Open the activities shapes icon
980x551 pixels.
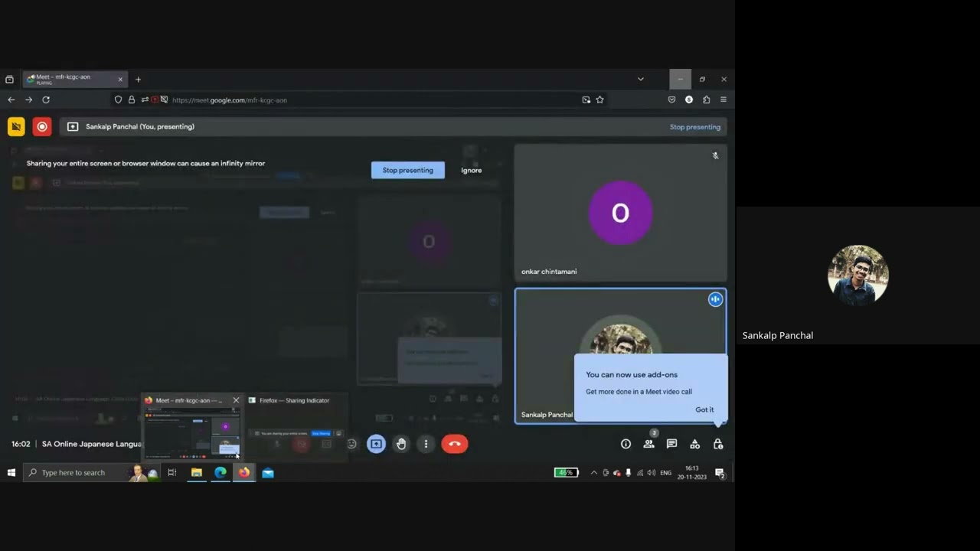(694, 444)
